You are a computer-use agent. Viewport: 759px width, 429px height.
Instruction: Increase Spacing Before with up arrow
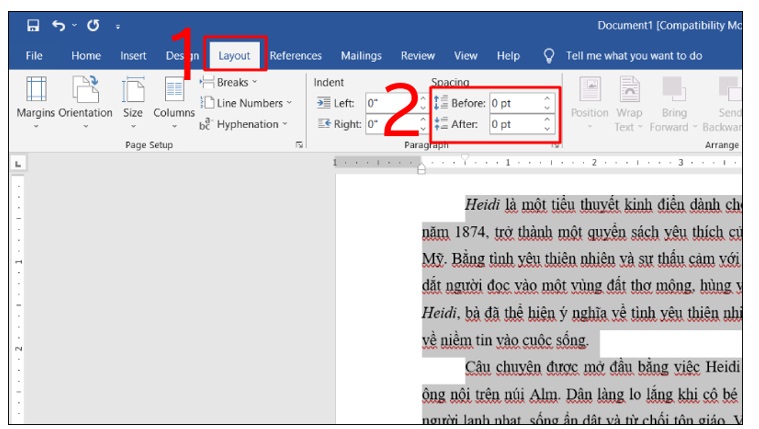tap(546, 99)
